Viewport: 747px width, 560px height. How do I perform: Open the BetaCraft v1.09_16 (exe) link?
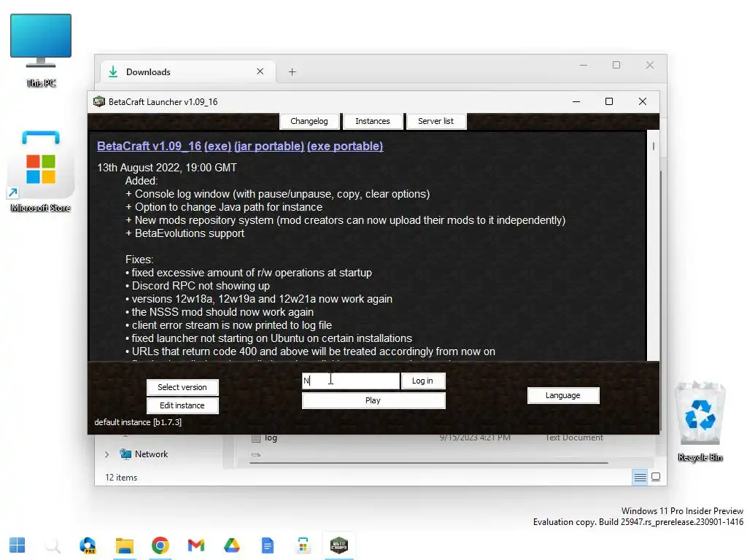point(164,146)
